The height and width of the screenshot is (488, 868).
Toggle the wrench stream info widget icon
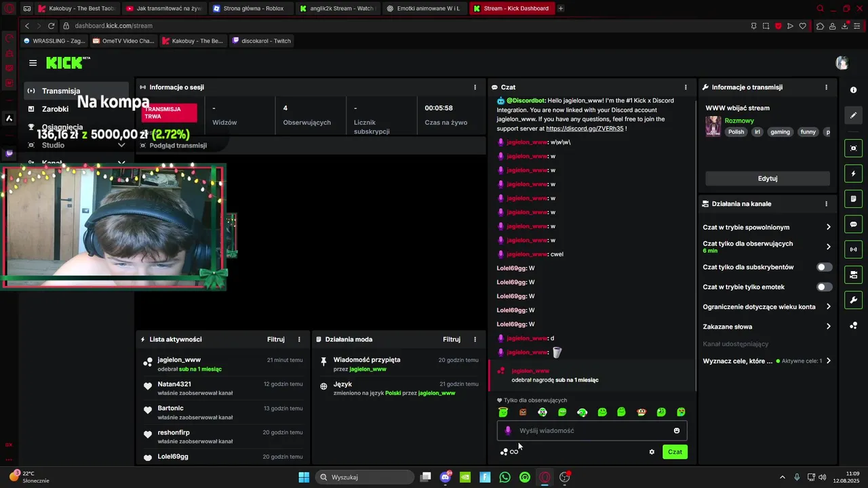(x=853, y=300)
